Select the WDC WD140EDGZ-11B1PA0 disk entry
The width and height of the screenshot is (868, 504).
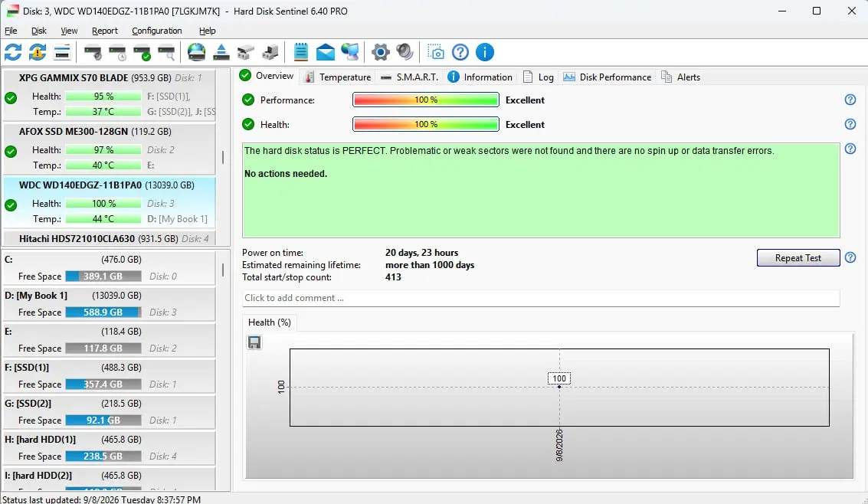[109, 202]
